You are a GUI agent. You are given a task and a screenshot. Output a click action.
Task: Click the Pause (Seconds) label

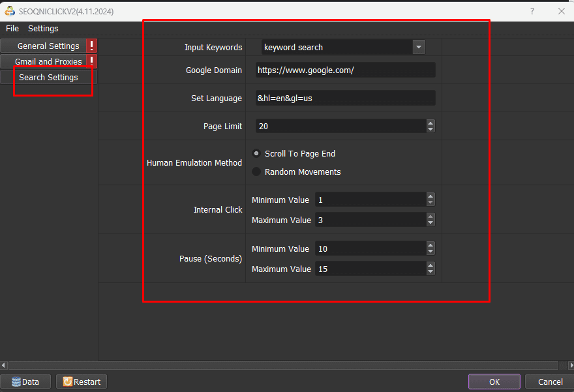[211, 259]
